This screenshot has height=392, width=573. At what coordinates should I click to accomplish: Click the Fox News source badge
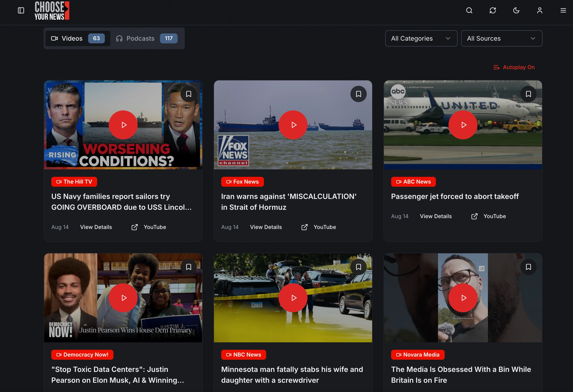[x=242, y=182]
